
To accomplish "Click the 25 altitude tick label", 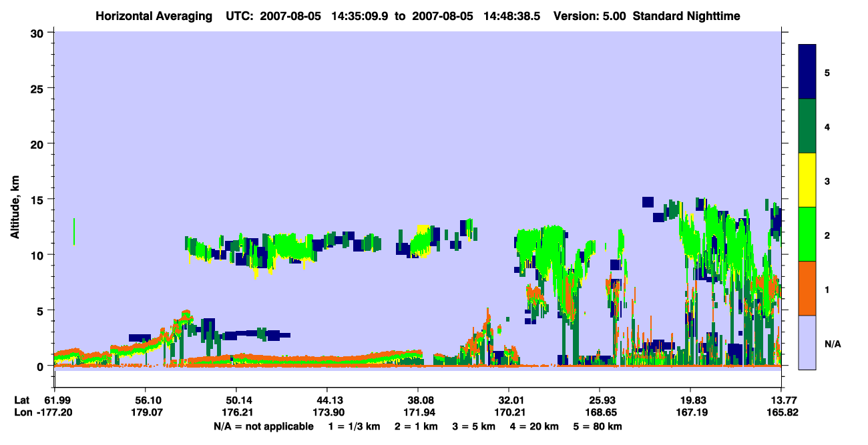I will coord(37,89).
